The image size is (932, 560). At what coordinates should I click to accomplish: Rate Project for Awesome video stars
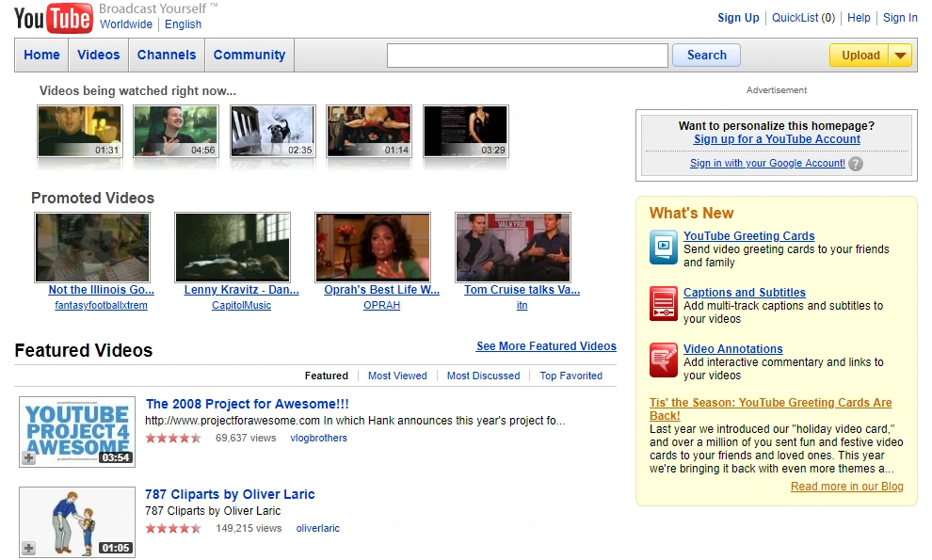point(173,439)
